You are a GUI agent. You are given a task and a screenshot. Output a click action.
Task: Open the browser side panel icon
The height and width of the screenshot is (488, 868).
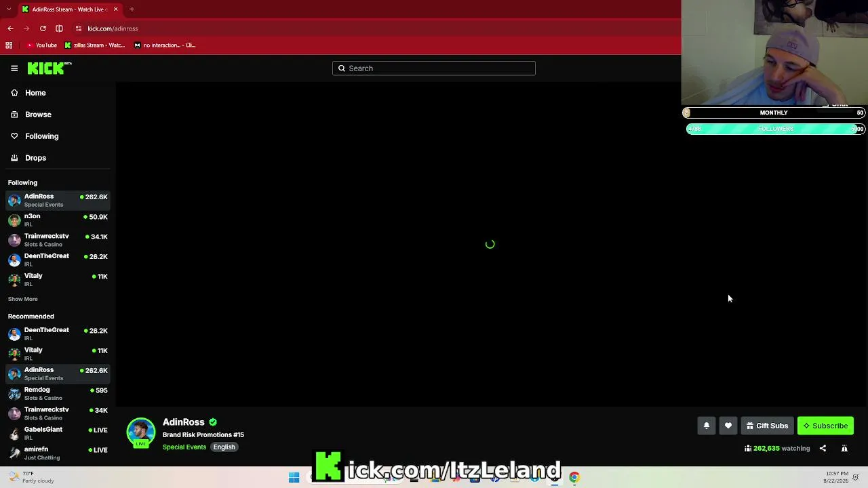coord(59,28)
